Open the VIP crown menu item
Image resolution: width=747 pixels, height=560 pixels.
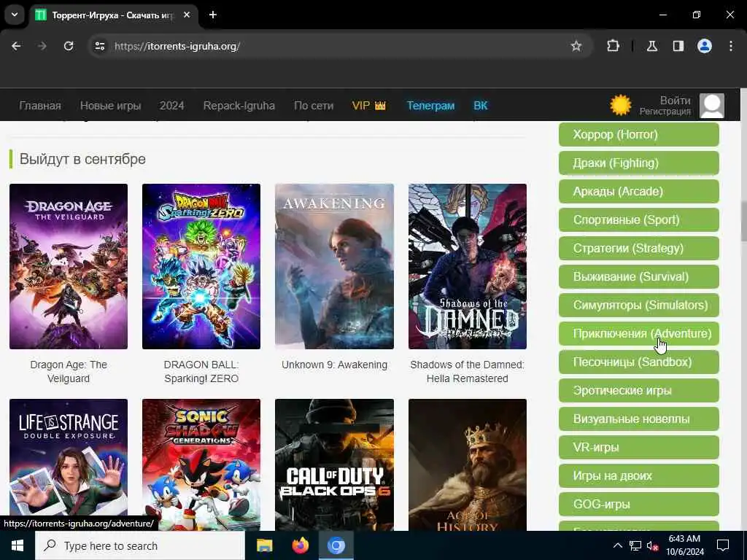(368, 106)
